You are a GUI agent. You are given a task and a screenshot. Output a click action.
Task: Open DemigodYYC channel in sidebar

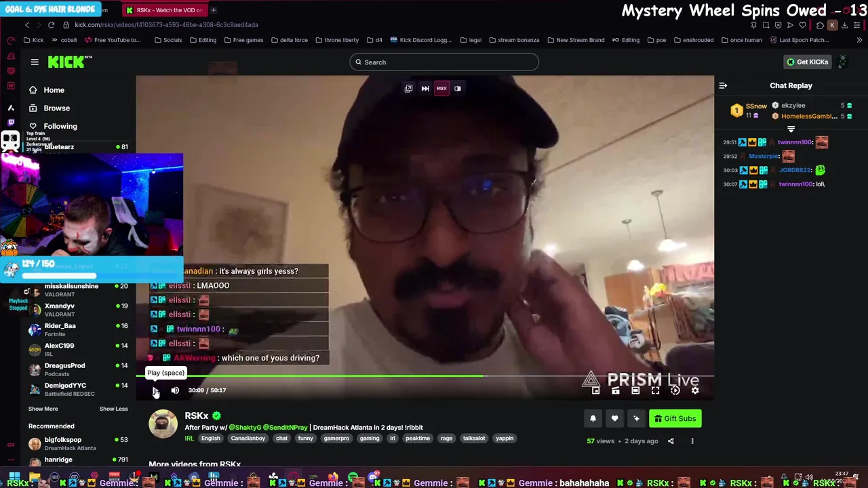78,389
